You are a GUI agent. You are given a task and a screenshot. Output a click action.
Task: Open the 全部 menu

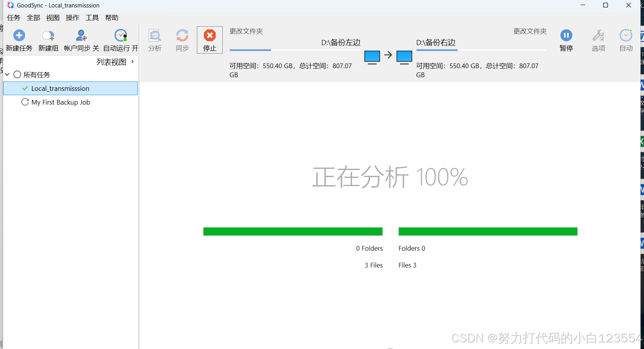pos(33,18)
